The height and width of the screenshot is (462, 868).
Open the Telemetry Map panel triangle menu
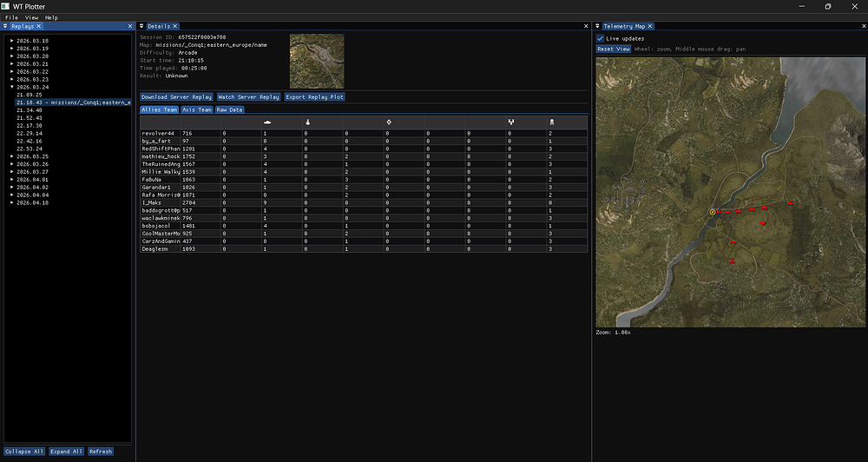click(596, 26)
